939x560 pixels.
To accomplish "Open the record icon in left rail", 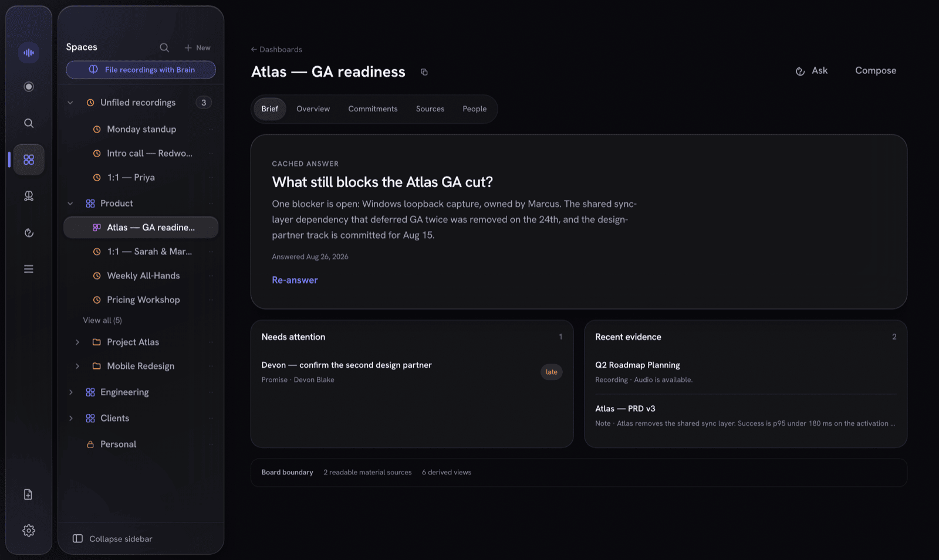I will pos(28,87).
